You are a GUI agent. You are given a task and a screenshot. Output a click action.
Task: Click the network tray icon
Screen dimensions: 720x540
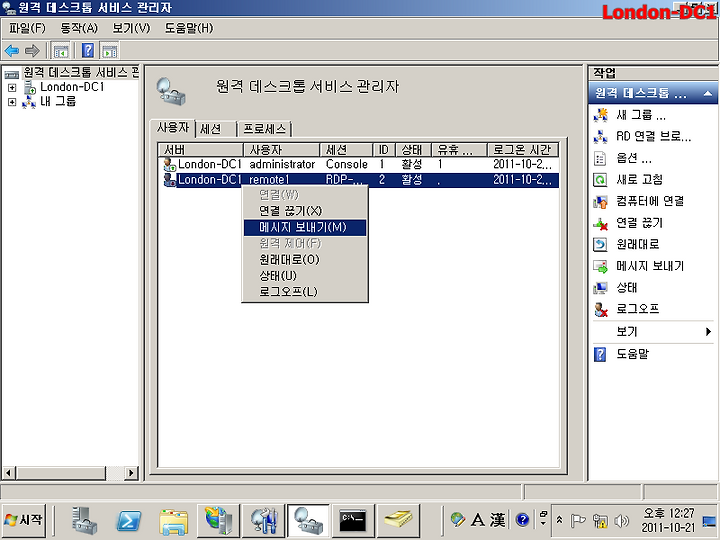[x=599, y=521]
